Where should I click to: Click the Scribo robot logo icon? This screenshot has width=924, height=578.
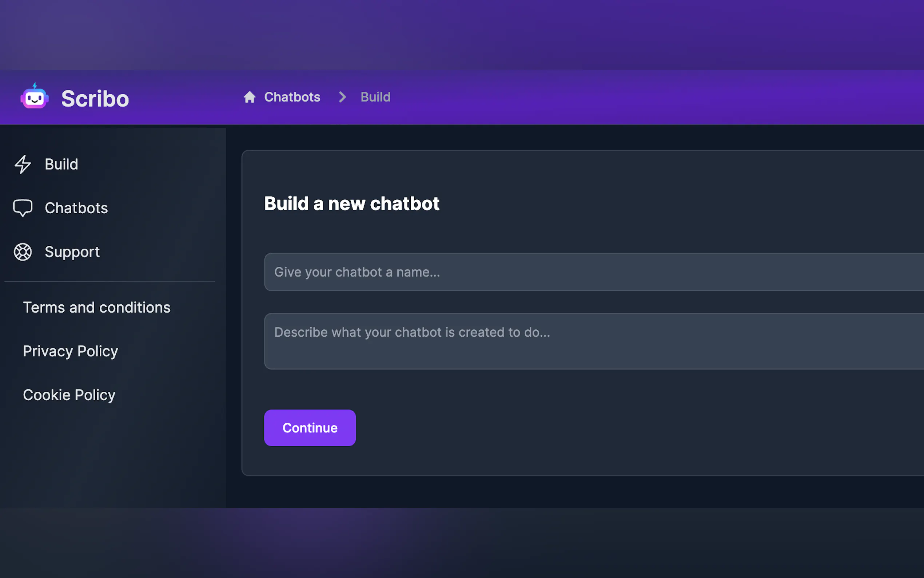[x=35, y=97]
